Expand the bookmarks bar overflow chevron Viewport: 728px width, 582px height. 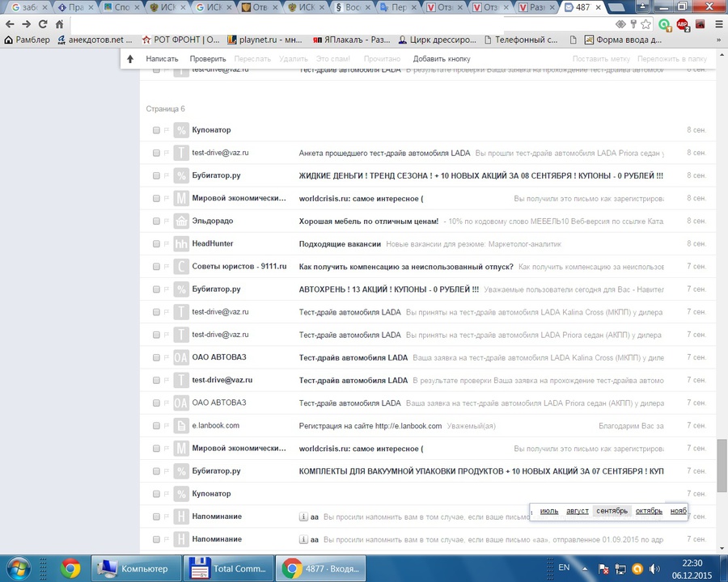[719, 40]
